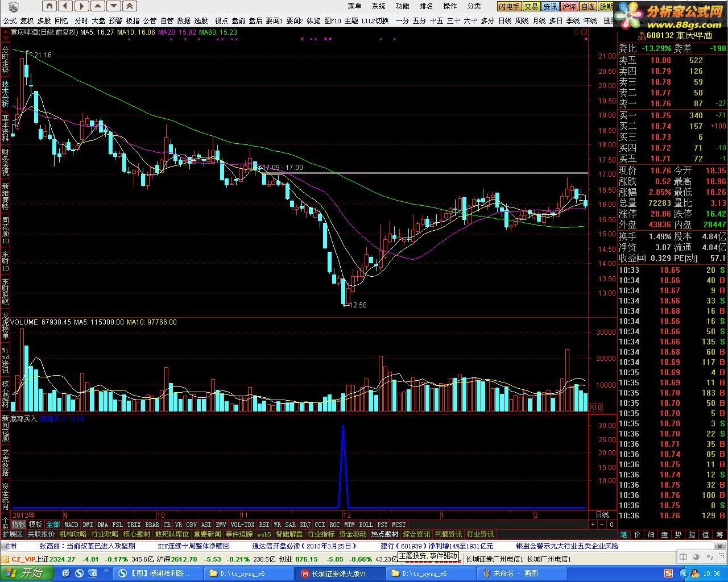
Task: Click the small window icon above the price axis
Action: click(584, 32)
